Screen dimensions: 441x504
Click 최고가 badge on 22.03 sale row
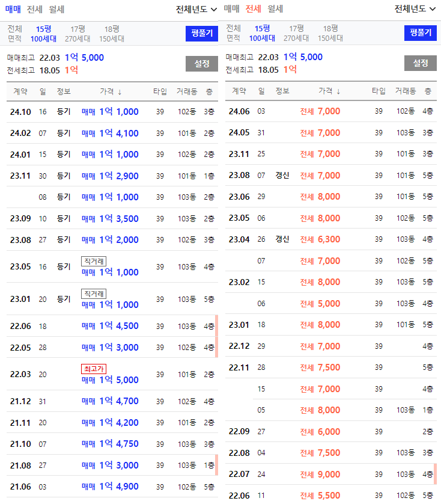pos(94,369)
